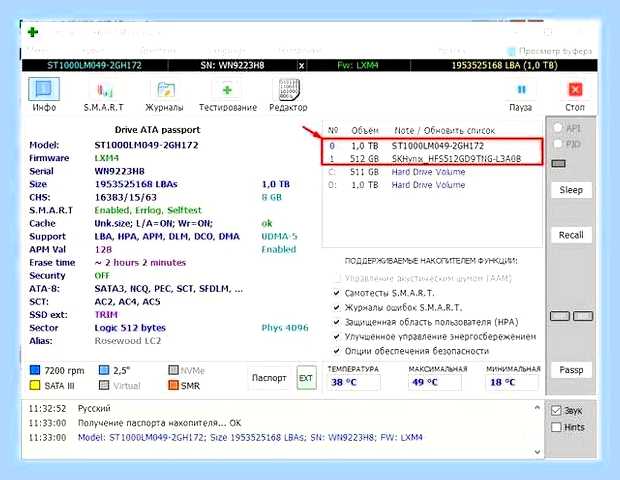Click the green plus application icon
Viewport: 620px width, 480px height.
[x=33, y=32]
